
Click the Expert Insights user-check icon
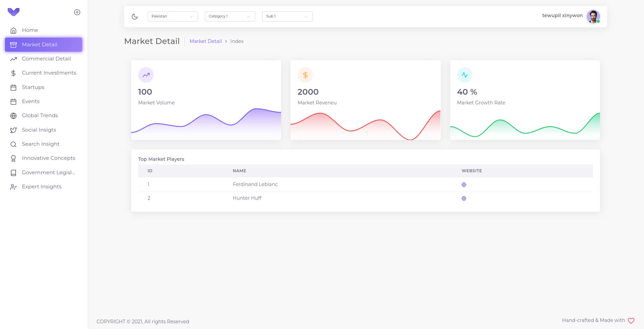click(x=13, y=187)
